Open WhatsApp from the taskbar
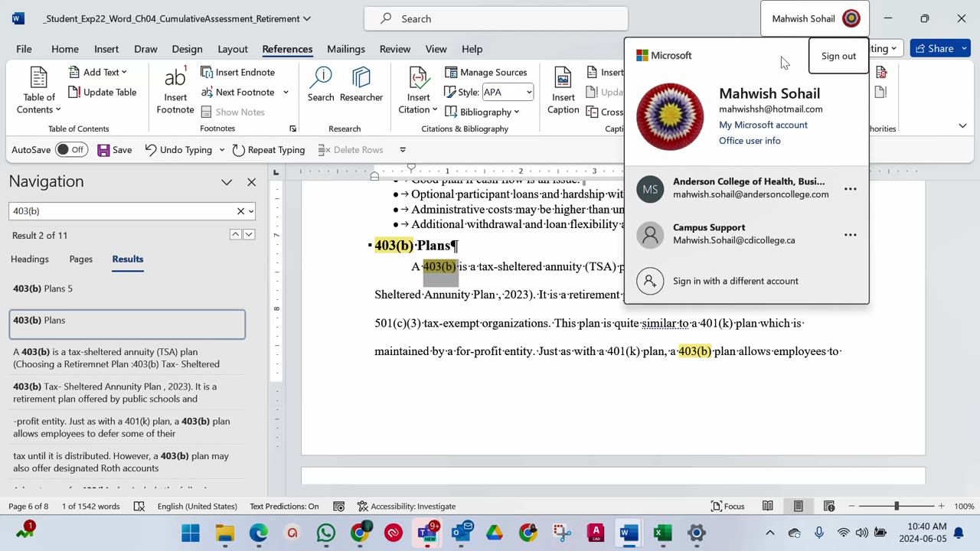Viewport: 980px width, 551px height. pos(326,533)
